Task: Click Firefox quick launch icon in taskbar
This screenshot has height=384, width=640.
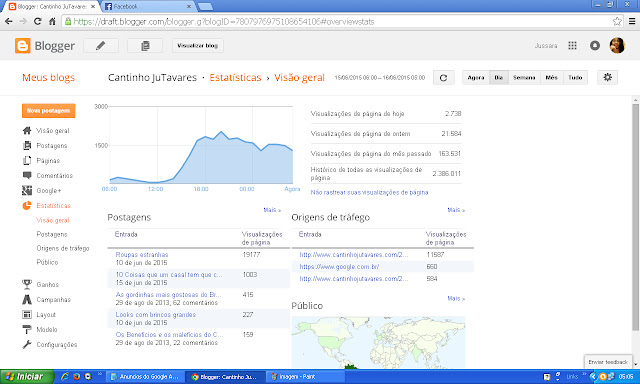Action: tap(76, 377)
